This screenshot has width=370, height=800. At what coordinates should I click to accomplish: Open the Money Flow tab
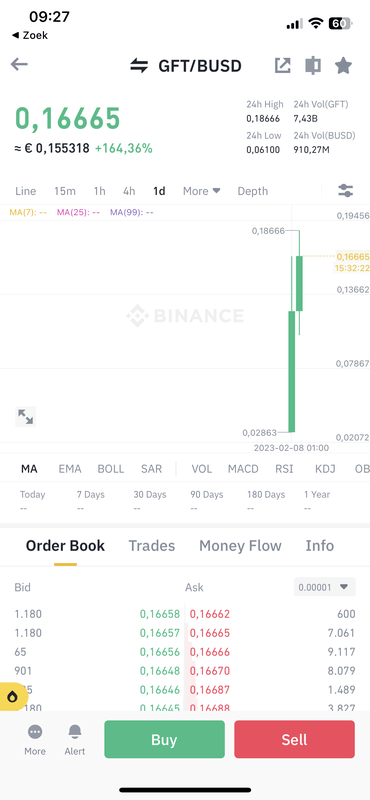point(240,545)
